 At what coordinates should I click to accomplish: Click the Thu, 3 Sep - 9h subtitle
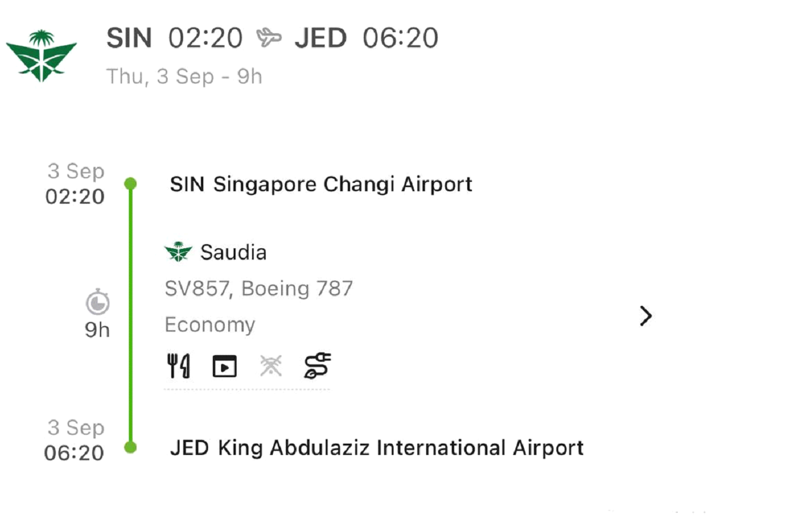pos(184,77)
